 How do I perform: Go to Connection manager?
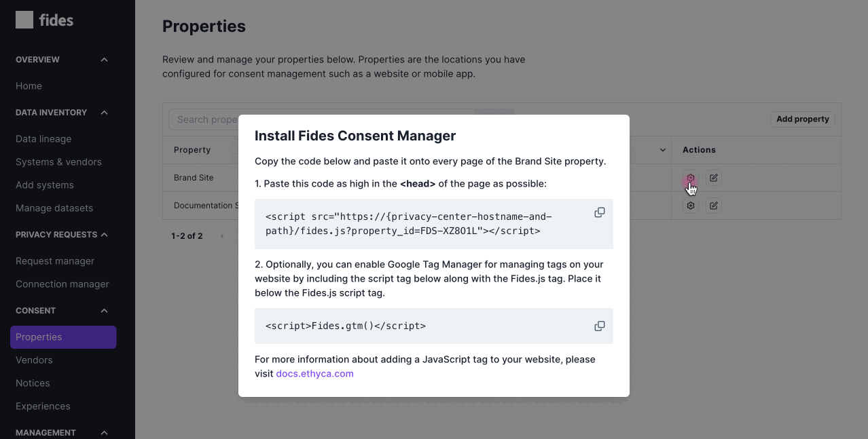click(62, 284)
